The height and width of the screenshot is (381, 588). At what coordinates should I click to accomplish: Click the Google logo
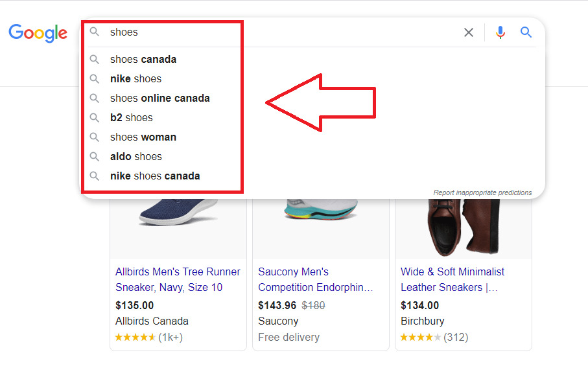[x=38, y=32]
